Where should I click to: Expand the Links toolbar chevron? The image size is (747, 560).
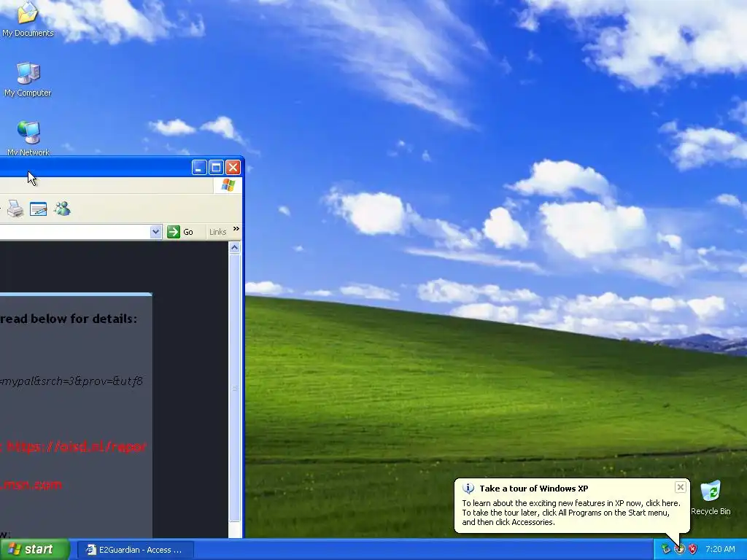[236, 229]
